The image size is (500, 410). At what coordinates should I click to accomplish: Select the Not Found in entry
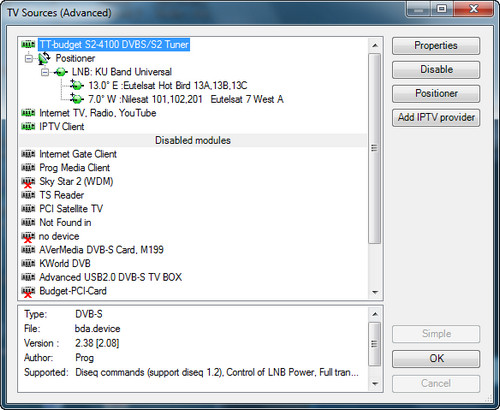(x=65, y=222)
